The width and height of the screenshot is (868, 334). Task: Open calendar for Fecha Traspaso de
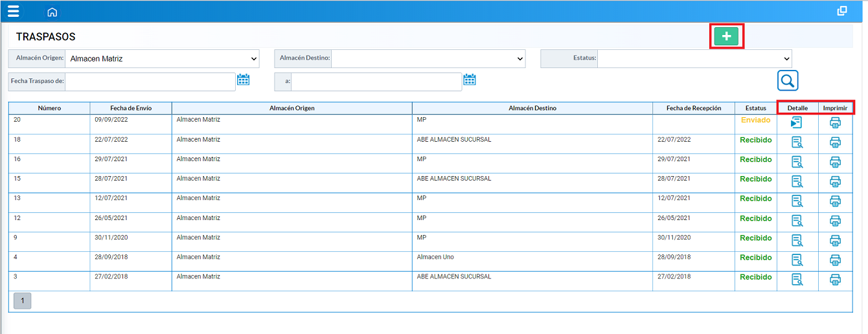click(244, 80)
